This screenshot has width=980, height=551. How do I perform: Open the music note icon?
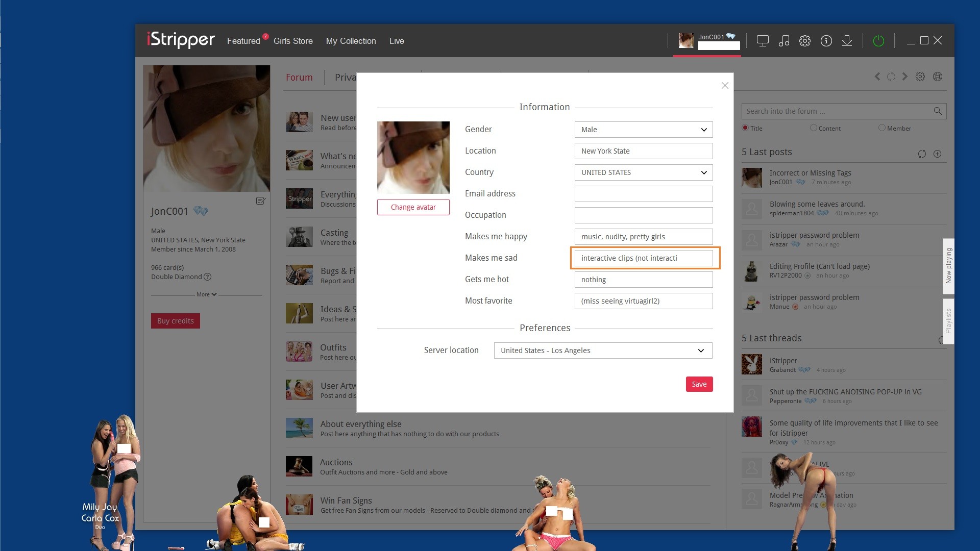pyautogui.click(x=784, y=41)
